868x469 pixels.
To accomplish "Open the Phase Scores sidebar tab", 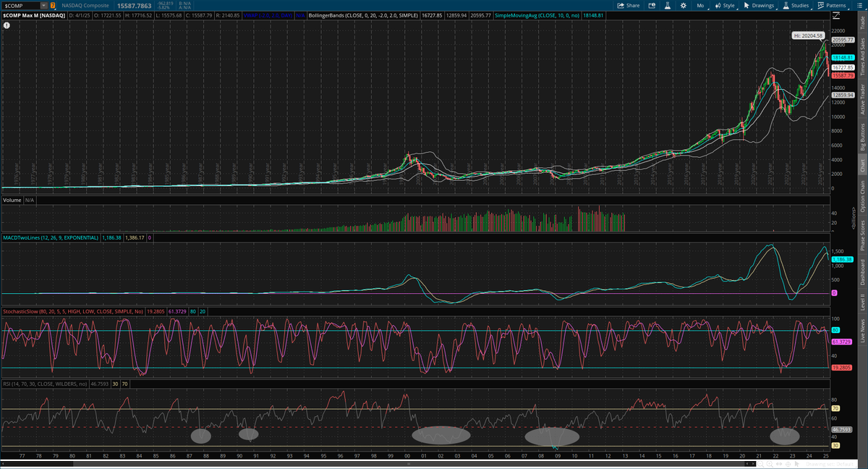I will 862,235.
